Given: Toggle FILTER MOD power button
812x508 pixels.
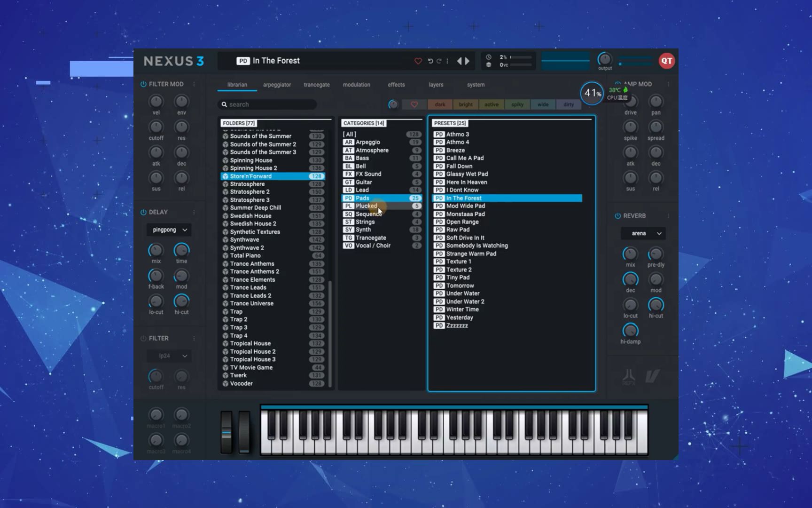Looking at the screenshot, I should pyautogui.click(x=143, y=84).
